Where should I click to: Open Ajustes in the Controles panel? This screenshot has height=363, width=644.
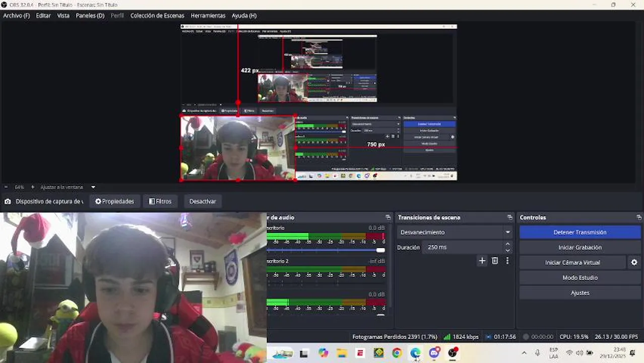(580, 293)
